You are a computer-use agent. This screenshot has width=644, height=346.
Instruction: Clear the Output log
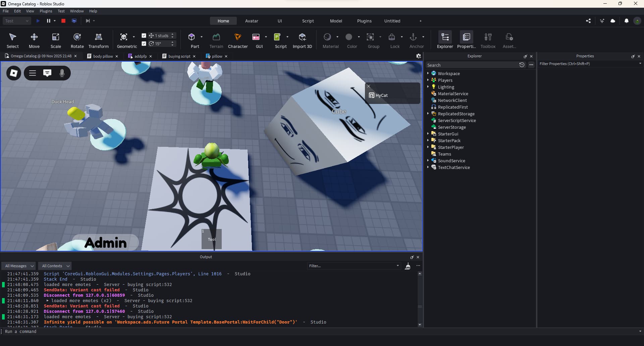pyautogui.click(x=408, y=266)
